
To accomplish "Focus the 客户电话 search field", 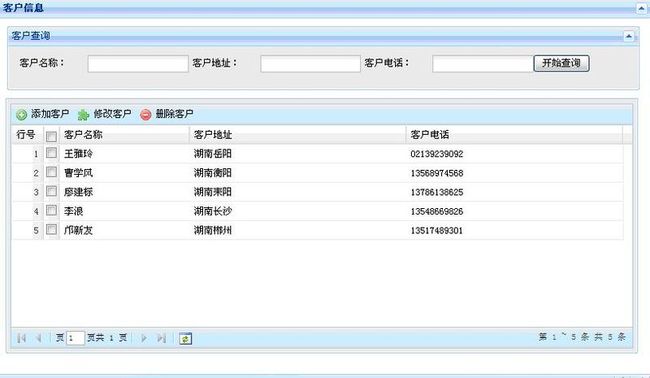I will click(x=483, y=64).
